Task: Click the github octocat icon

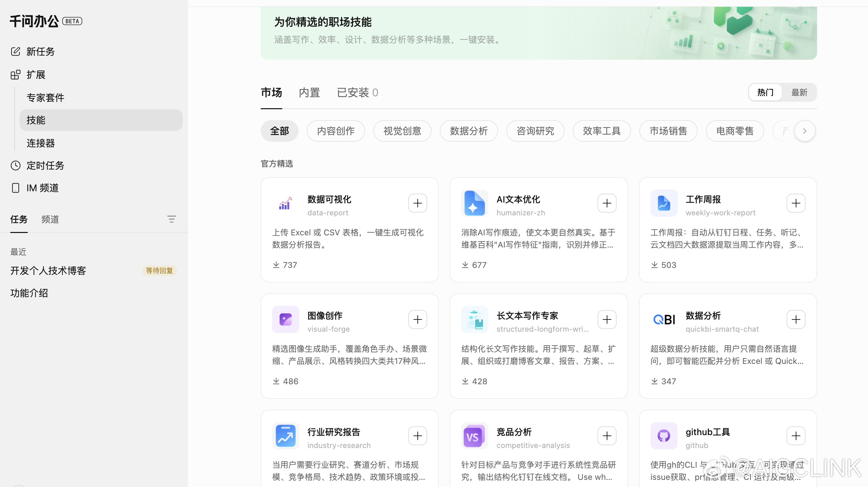Action: (x=664, y=436)
